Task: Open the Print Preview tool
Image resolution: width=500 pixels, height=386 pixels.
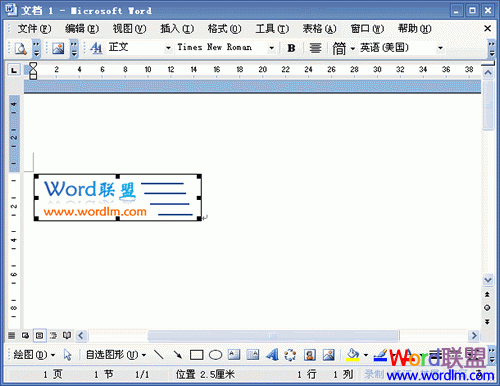Action: coord(21,48)
